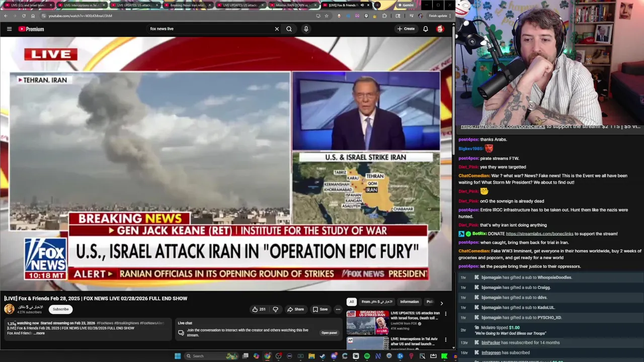Open File Explorer from the taskbar
This screenshot has width=644, height=362.
coord(311,356)
